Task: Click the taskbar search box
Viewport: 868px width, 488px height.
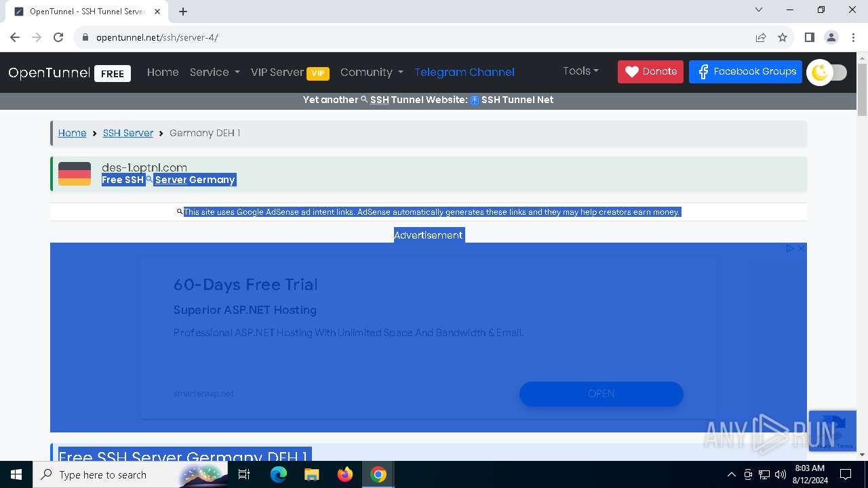Action: (130, 474)
